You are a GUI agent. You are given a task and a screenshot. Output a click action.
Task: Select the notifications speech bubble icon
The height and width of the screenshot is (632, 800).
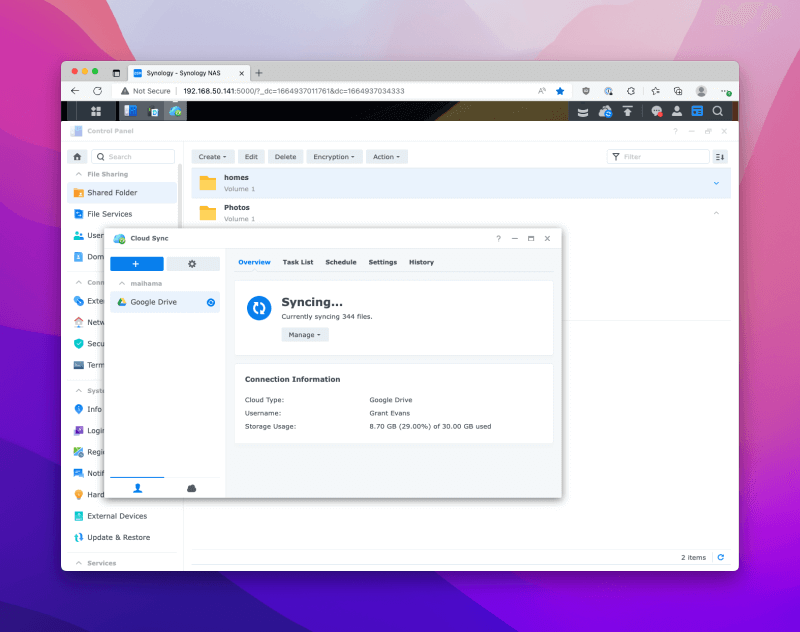point(657,111)
